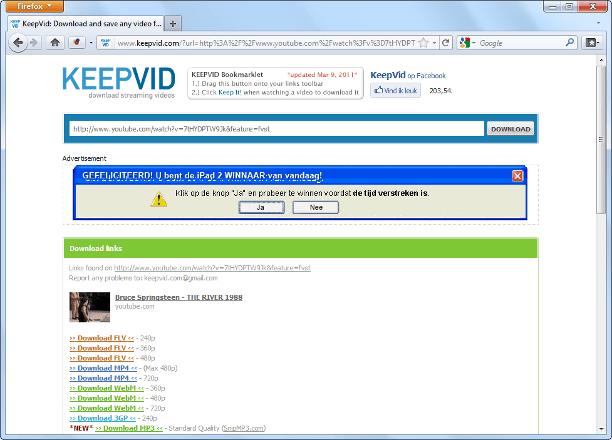Click the YouTube URL input field
Viewport: 612px width, 440px height.
(x=276, y=129)
